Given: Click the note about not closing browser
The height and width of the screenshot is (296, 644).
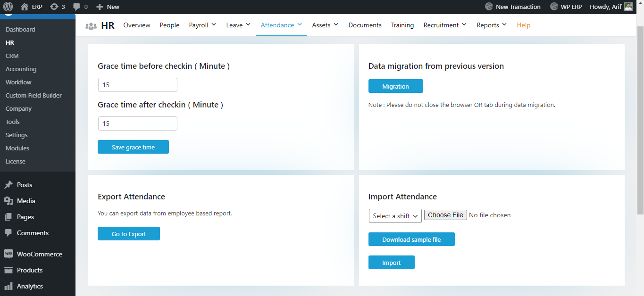Looking at the screenshot, I should (462, 105).
